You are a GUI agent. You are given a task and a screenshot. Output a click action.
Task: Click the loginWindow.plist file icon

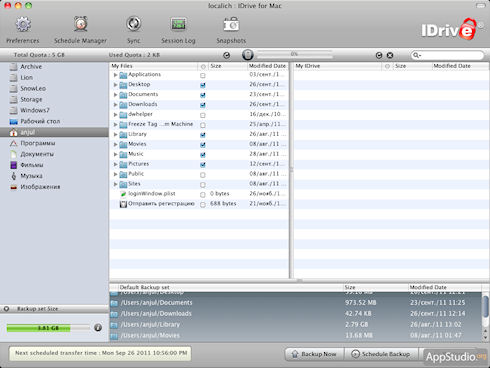click(123, 194)
